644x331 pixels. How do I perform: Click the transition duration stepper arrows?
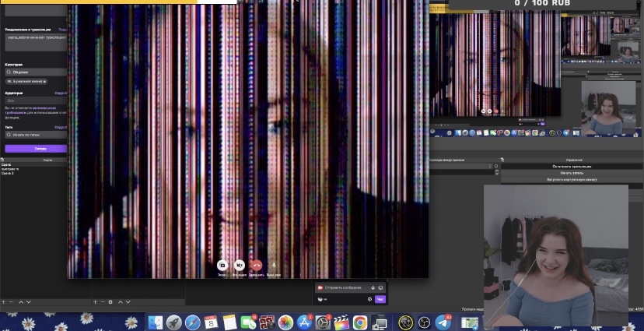(x=496, y=173)
